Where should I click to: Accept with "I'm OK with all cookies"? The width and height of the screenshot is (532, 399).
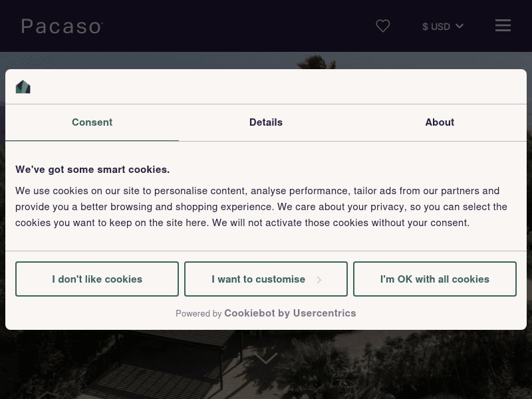coord(435,279)
